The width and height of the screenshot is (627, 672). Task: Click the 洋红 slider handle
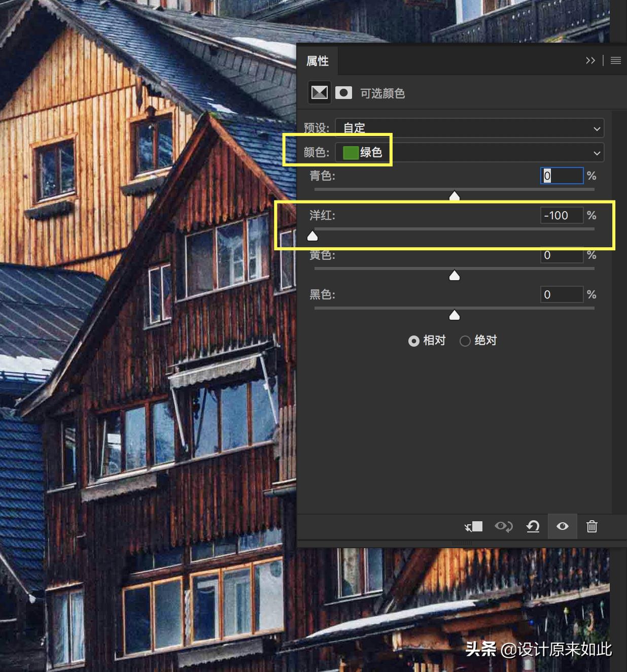click(x=312, y=236)
